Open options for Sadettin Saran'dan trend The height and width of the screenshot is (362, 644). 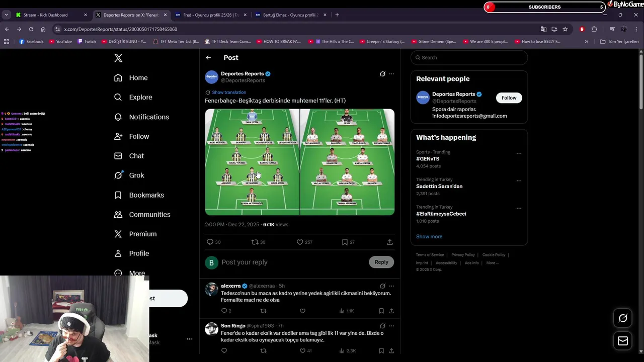519,181
